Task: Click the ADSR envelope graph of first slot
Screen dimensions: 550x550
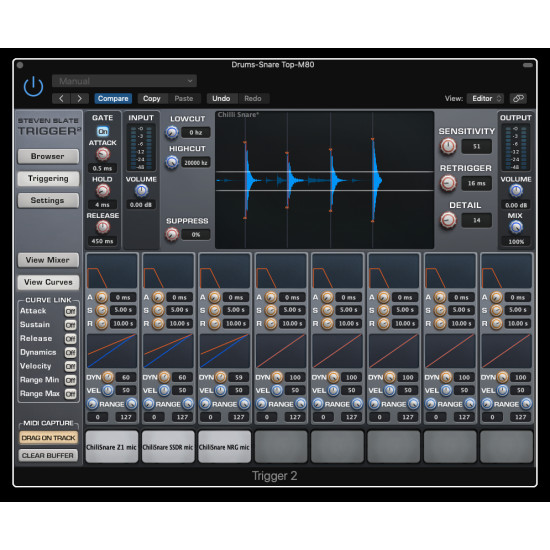Action: [x=112, y=271]
